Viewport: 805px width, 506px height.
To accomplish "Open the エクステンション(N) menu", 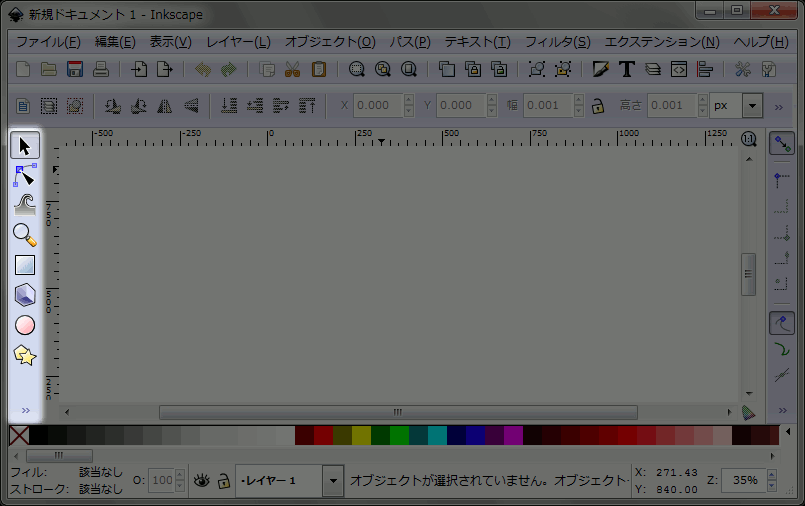I will coord(662,42).
